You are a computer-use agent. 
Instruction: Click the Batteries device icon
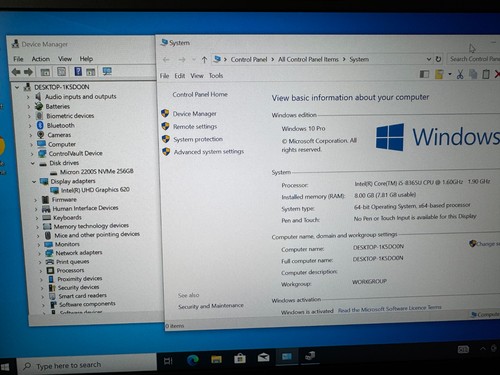point(39,106)
